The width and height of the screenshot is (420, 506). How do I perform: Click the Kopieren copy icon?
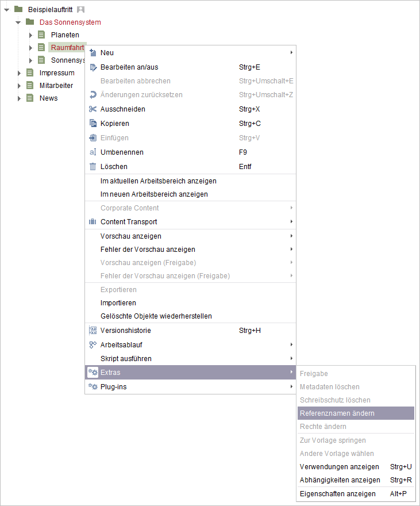(93, 123)
